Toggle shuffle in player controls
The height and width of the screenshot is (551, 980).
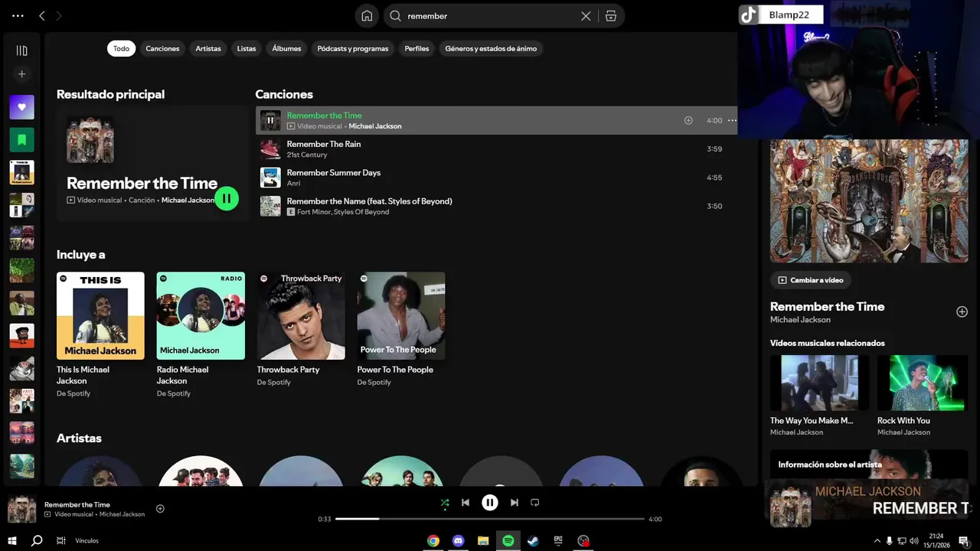tap(445, 503)
